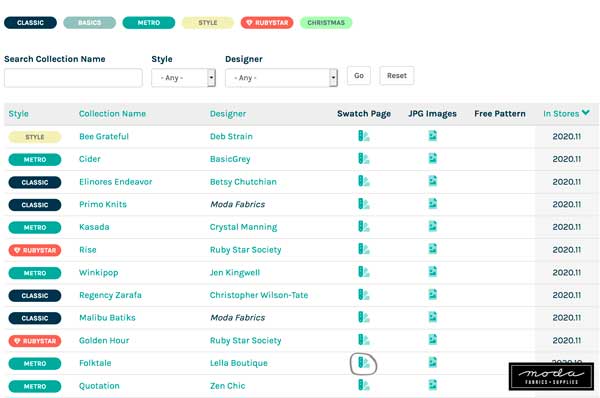Filter by the RUBYSTAR style pill
Image resolution: width=600 pixels, height=398 pixels.
tap(267, 23)
